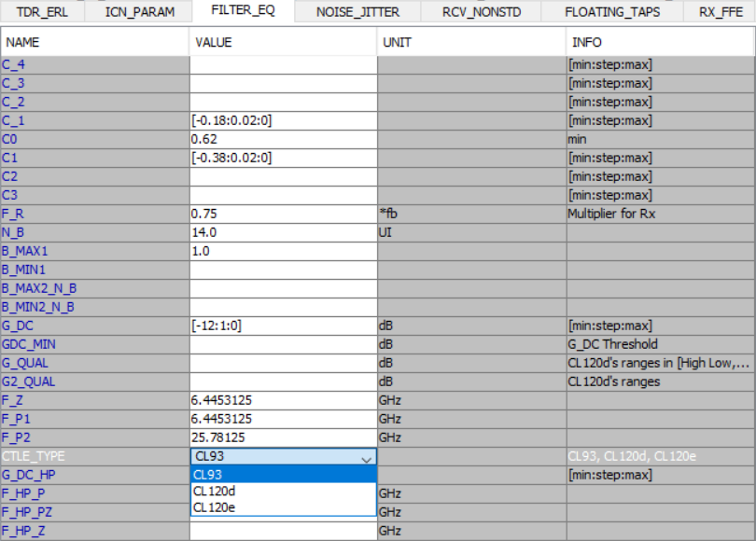
Task: Select the GDC_MIN parameter name
Action: tap(95, 344)
